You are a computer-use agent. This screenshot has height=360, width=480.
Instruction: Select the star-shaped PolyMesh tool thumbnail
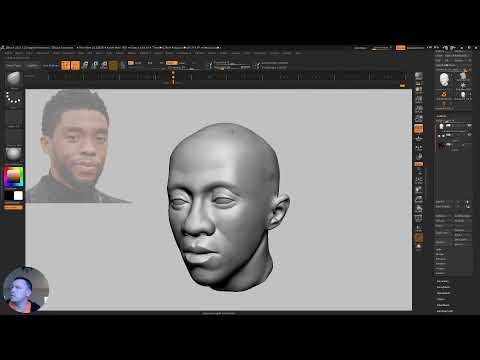[463, 86]
